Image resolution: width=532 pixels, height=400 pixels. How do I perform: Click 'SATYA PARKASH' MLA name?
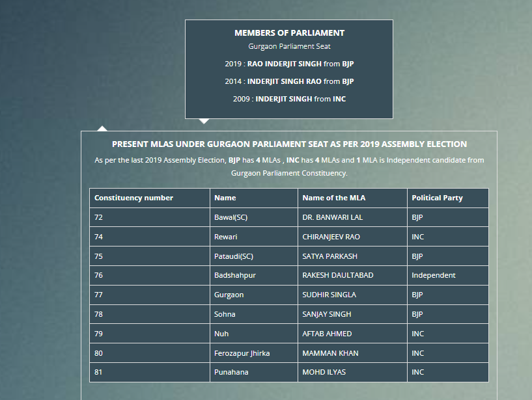pyautogui.click(x=329, y=256)
